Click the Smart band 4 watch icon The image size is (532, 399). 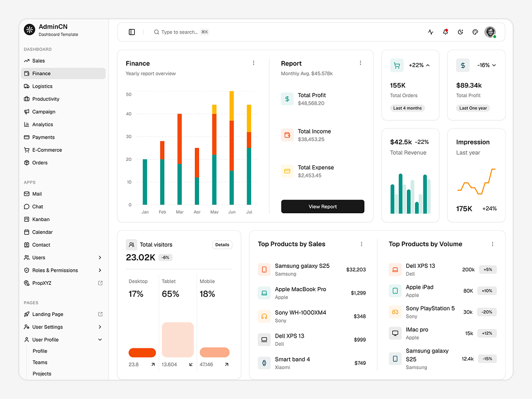pos(264,363)
